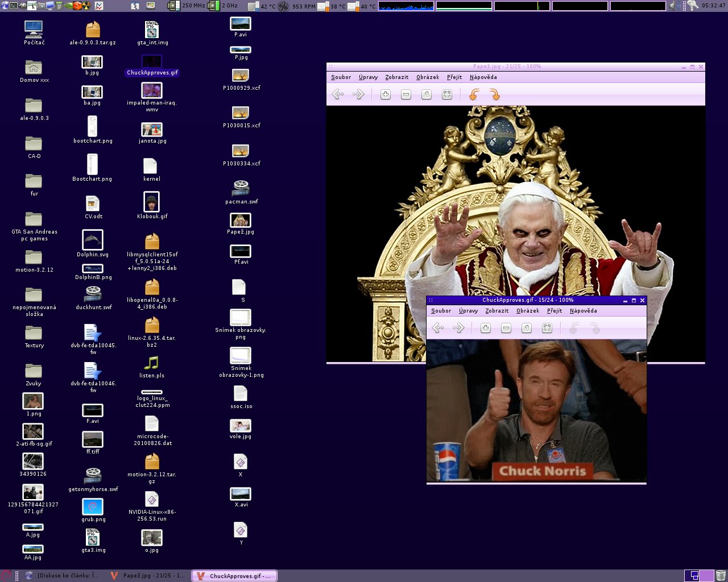Zoom out on ChuckApproves.gif image

point(506,328)
